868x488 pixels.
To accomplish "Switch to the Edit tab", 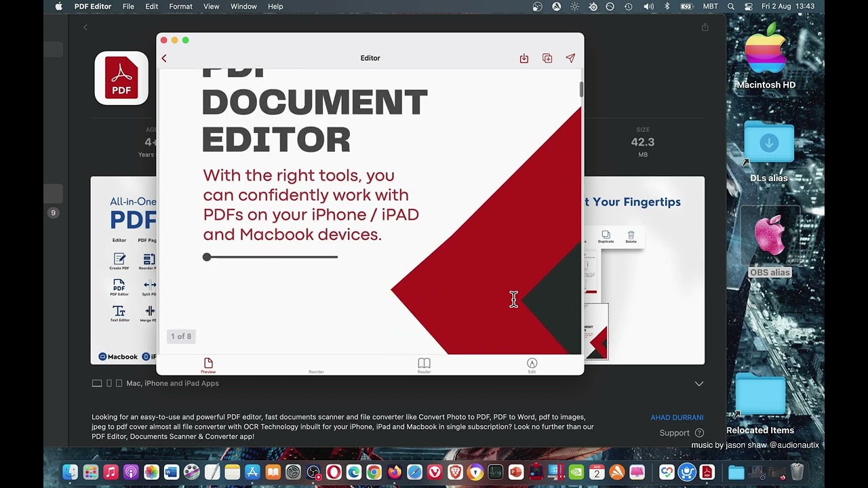I will tap(532, 366).
